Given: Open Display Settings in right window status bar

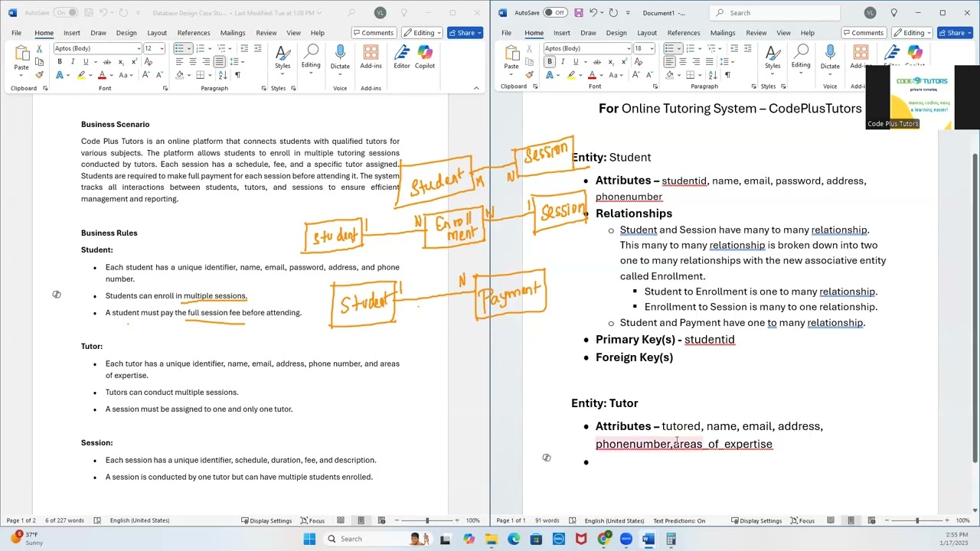Looking at the screenshot, I should [756, 520].
